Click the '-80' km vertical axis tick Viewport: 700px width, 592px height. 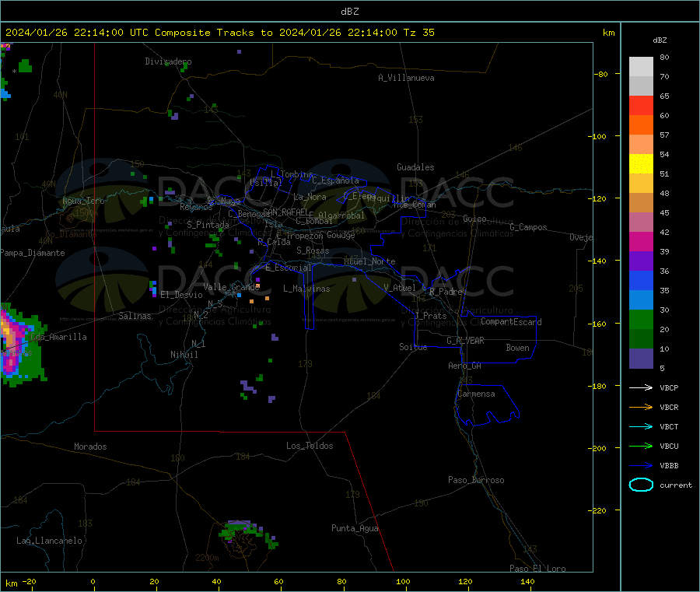coord(601,74)
